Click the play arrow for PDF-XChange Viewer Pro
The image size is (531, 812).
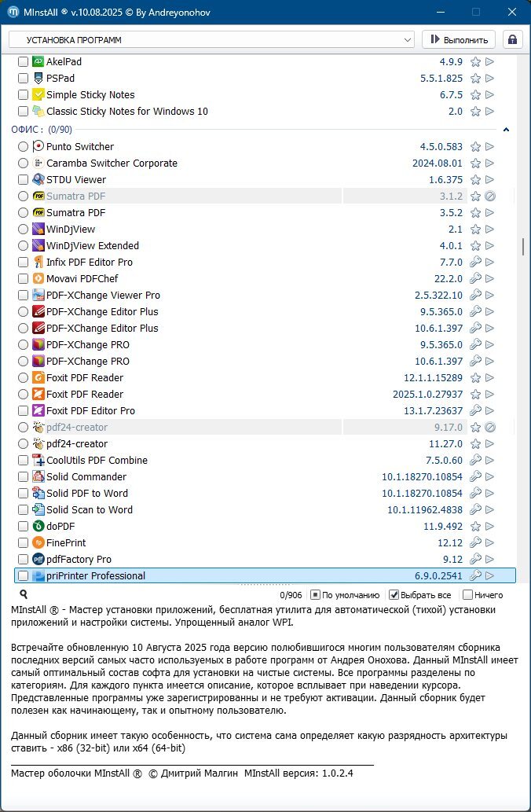point(489,296)
